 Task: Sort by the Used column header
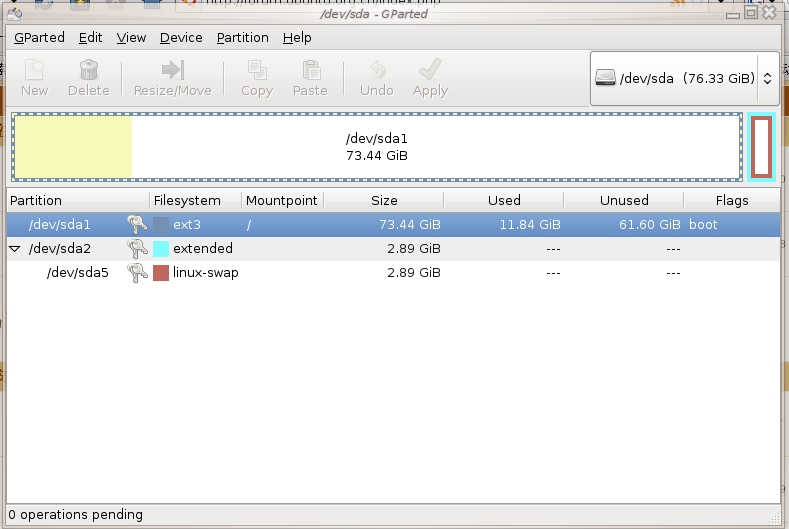pyautogui.click(x=504, y=200)
